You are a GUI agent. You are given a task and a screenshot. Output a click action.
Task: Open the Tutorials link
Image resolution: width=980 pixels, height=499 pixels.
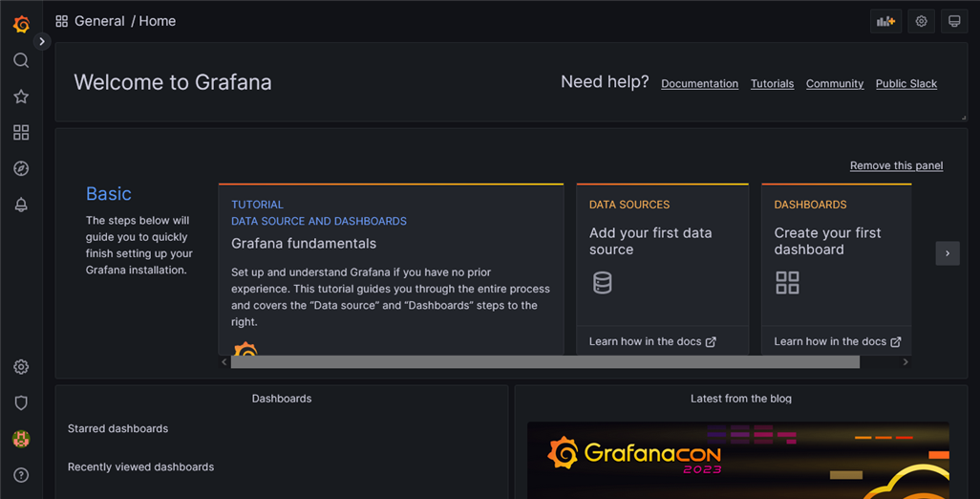[772, 84]
